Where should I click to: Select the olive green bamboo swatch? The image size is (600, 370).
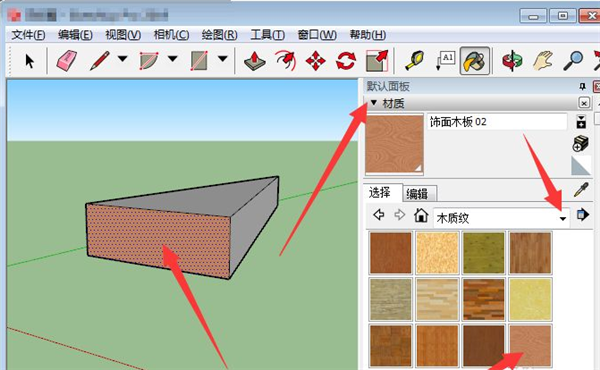484,253
